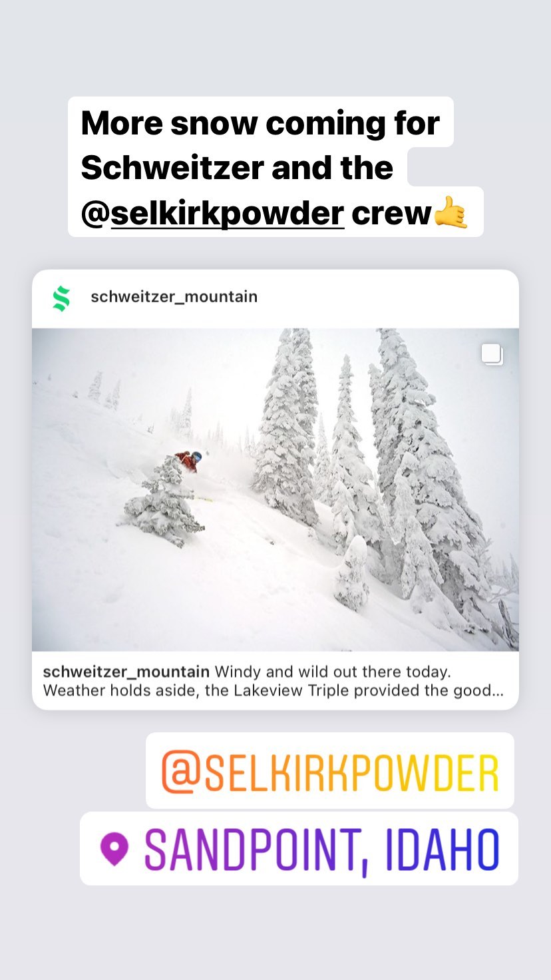
Task: Tap the green Schweitzer S logo icon
Action: click(x=61, y=298)
